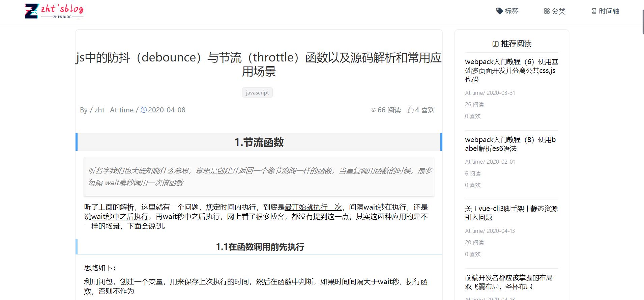Screen dimensions: 644x300
Task: Click the book icon beside 推荐阅读
Action: coord(495,44)
